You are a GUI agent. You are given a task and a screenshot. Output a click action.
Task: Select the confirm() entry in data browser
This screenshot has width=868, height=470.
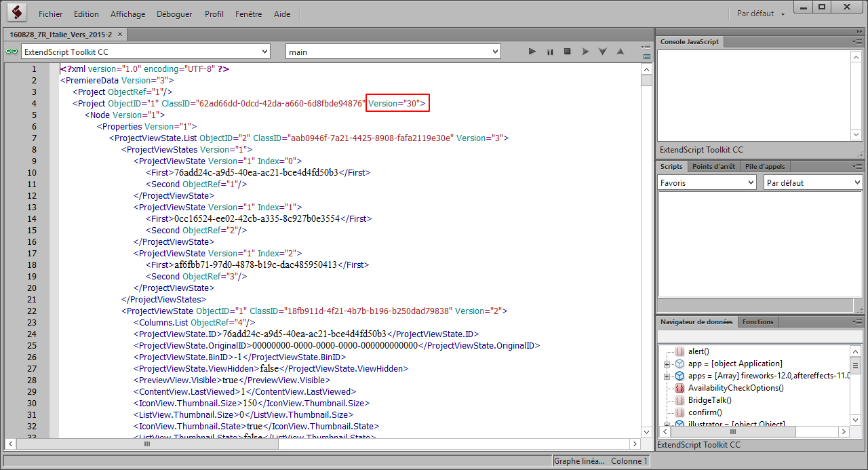click(705, 412)
